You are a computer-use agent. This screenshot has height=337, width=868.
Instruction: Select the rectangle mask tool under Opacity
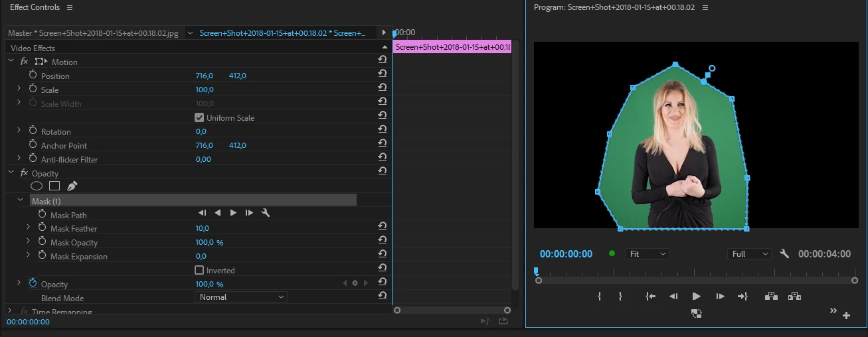[x=54, y=186]
